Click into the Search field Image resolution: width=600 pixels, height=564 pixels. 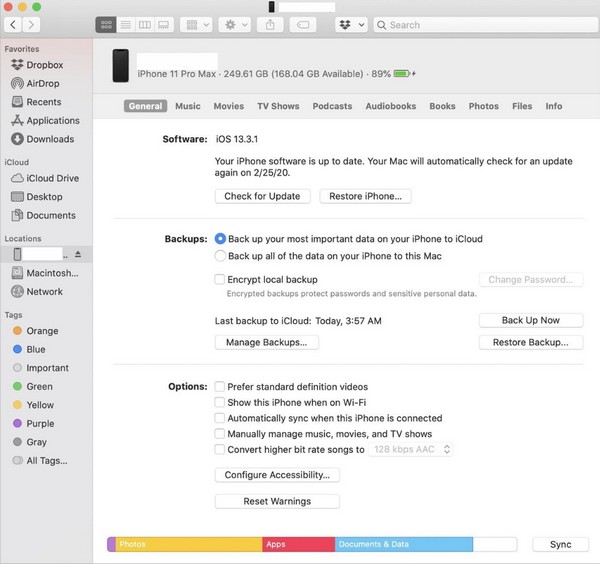click(x=486, y=25)
